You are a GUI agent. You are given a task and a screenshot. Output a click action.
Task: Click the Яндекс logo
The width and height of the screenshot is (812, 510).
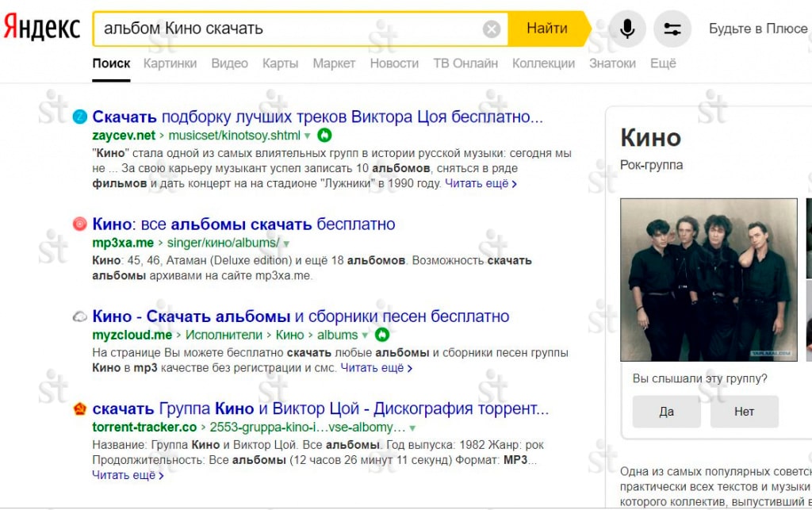point(42,28)
